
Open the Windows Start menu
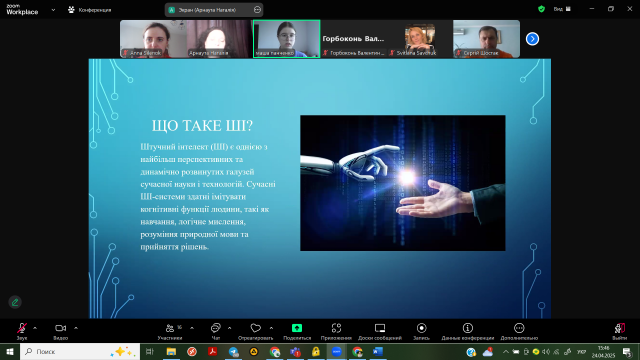[10, 351]
